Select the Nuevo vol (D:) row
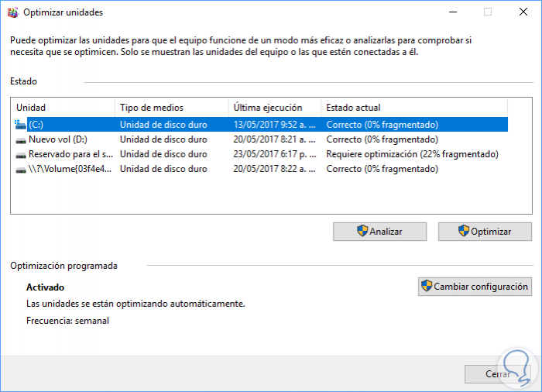542x392 pixels. [262, 139]
